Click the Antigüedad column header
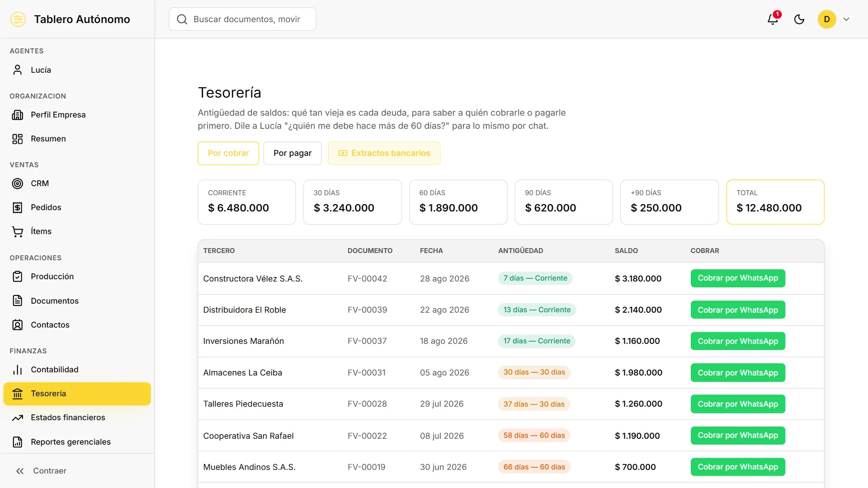This screenshot has width=868, height=488. click(521, 251)
